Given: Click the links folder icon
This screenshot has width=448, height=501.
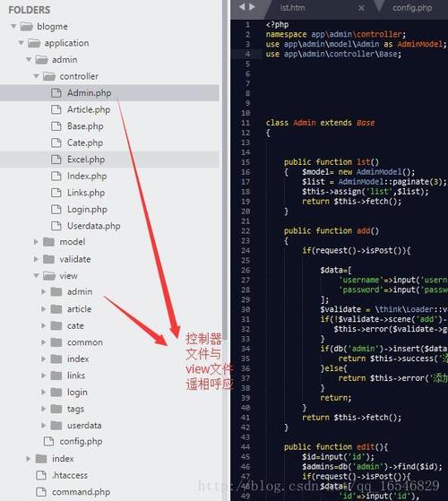Looking at the screenshot, I should (56, 376).
